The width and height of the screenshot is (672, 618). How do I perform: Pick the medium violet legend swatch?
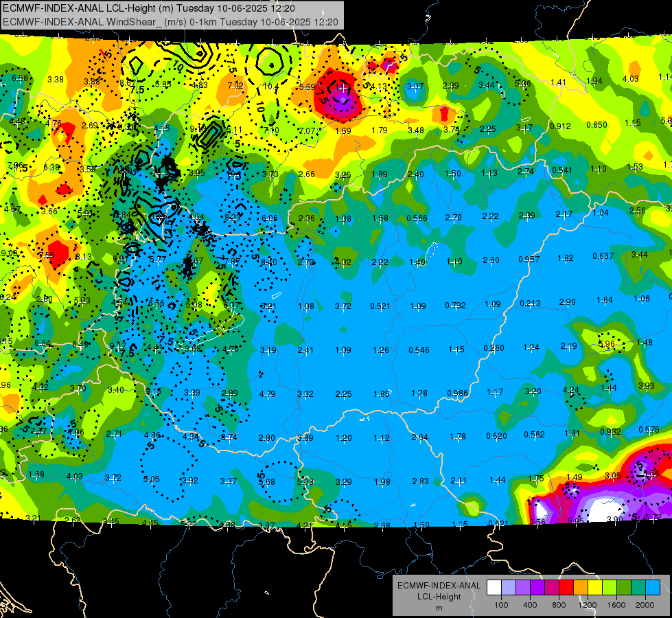(x=523, y=588)
